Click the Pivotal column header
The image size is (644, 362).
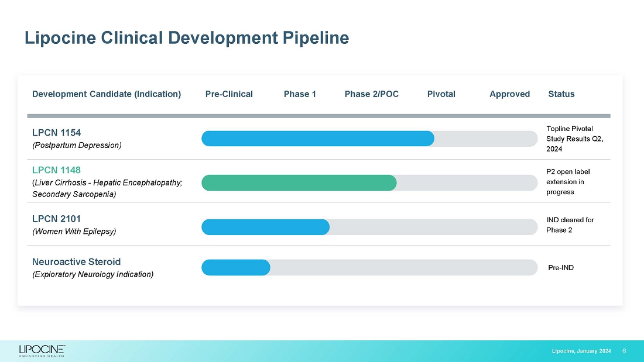tap(441, 94)
